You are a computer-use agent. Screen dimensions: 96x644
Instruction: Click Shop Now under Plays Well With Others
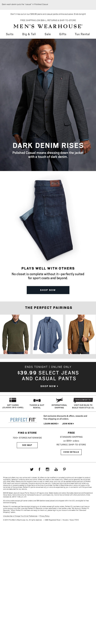click(48, 290)
